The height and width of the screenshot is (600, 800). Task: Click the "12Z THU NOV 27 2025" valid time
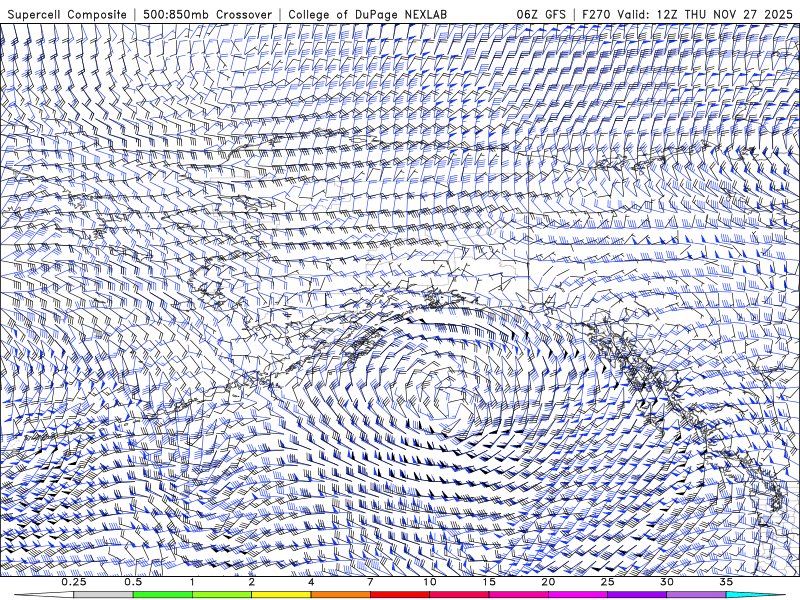pyautogui.click(x=724, y=14)
